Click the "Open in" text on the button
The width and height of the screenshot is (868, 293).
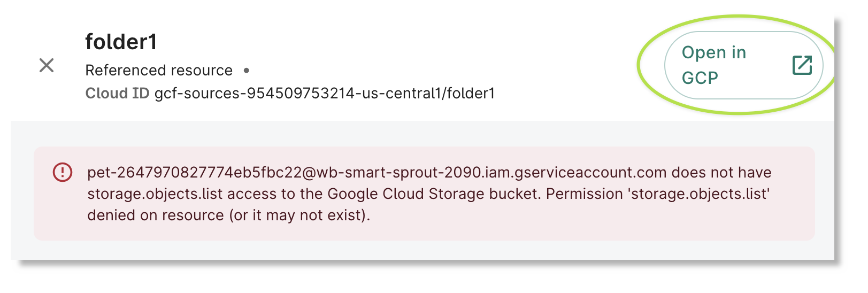point(713,52)
